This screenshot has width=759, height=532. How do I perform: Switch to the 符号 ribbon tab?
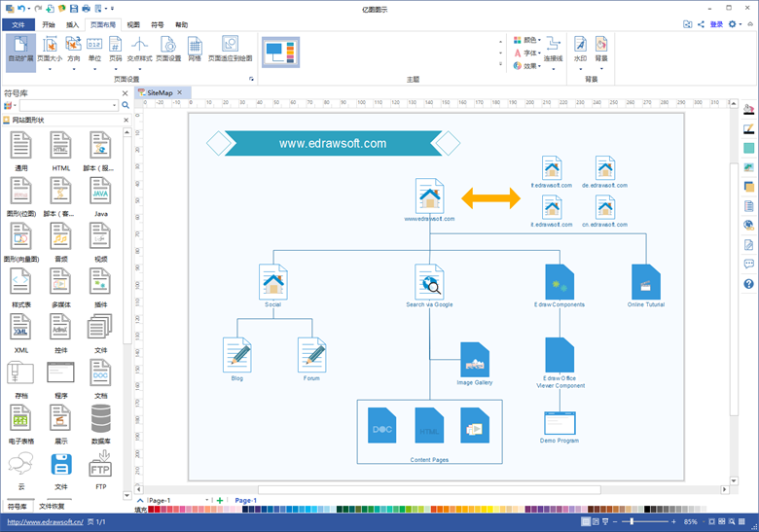[x=158, y=24]
